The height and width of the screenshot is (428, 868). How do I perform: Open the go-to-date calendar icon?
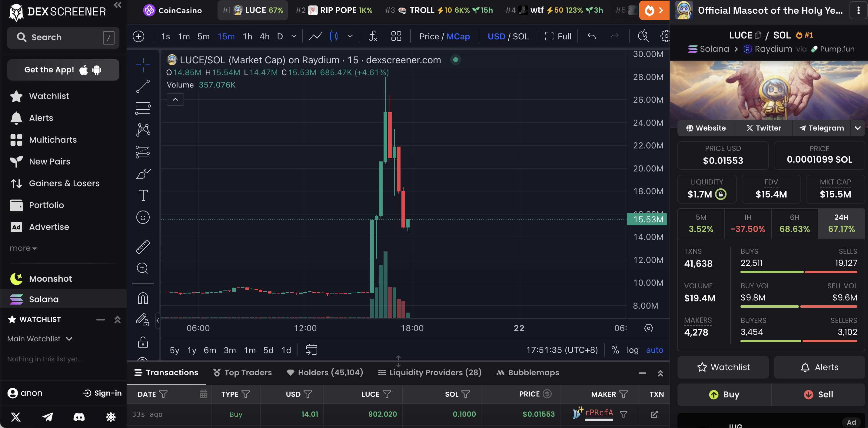[311, 350]
